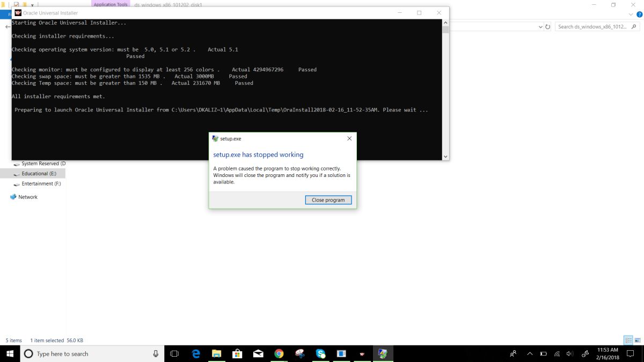Open Wi-Fi network settings in tray
The height and width of the screenshot is (362, 644).
pos(557,353)
